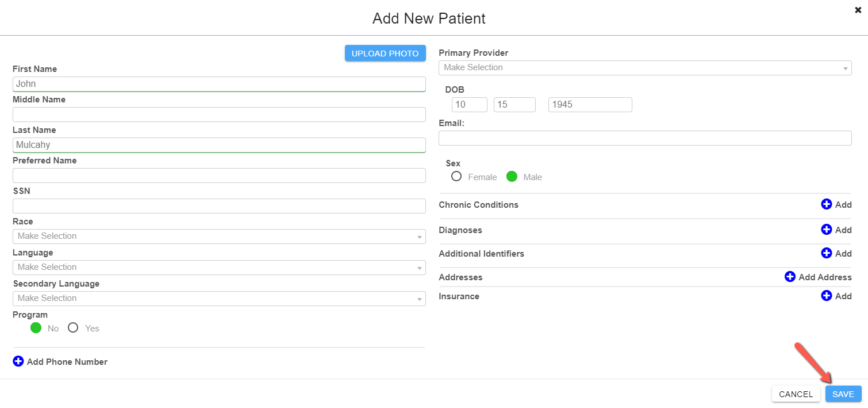Click into the Email field
Screen dimensions: 868x408
pos(645,138)
